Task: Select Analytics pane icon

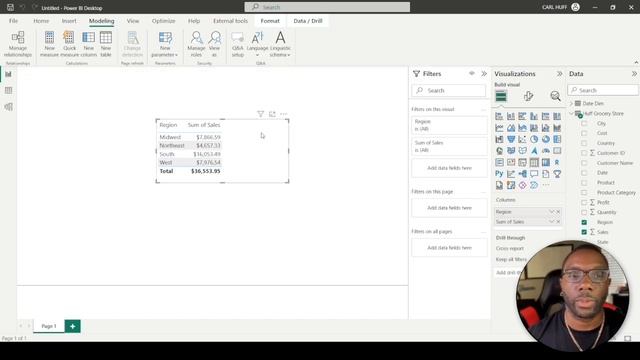Action: (555, 96)
